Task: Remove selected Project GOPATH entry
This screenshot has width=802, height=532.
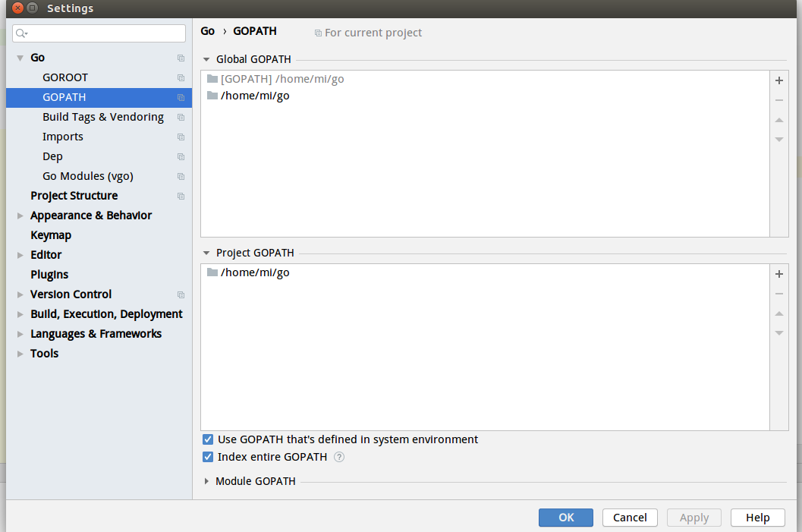Action: point(779,294)
